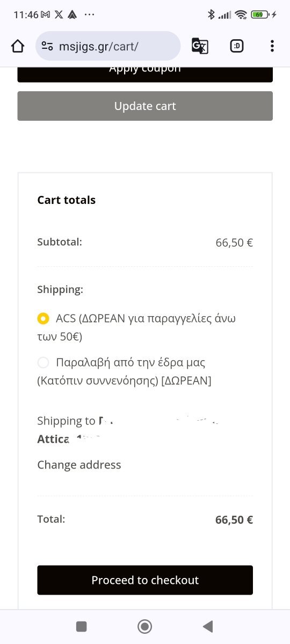Screen dimensions: 290x644
Task: Tap the Android home circle button
Action: [x=144, y=626]
